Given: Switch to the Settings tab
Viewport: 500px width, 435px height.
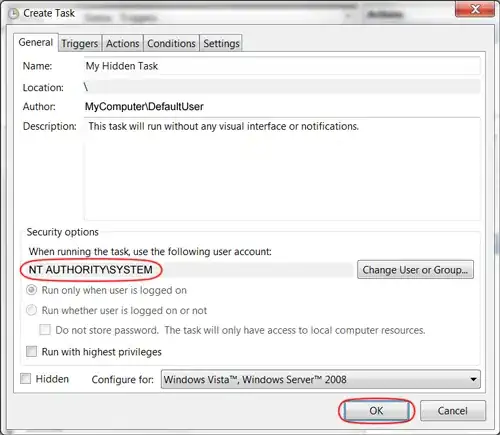Looking at the screenshot, I should pos(221,43).
